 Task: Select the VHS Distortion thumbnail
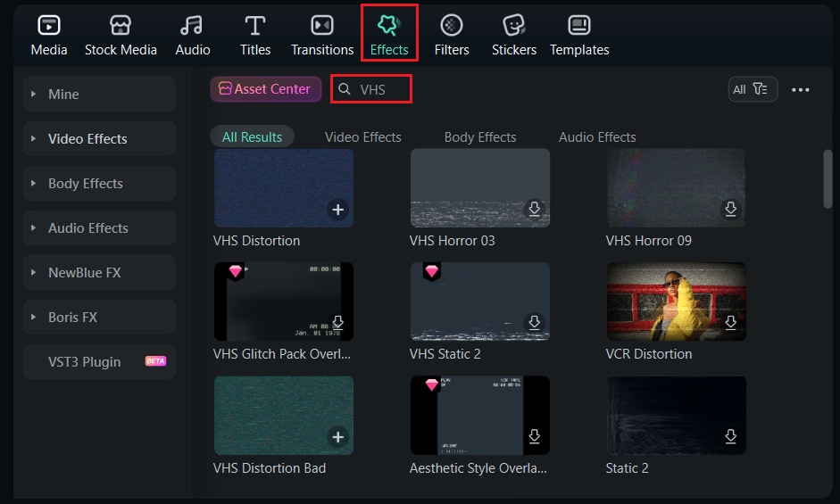[283, 188]
